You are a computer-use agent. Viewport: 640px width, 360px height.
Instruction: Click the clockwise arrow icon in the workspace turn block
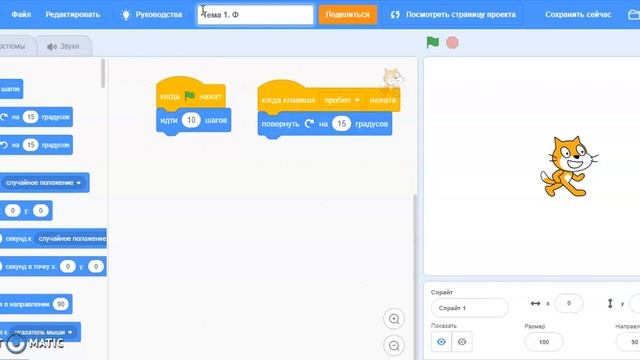[x=309, y=123]
